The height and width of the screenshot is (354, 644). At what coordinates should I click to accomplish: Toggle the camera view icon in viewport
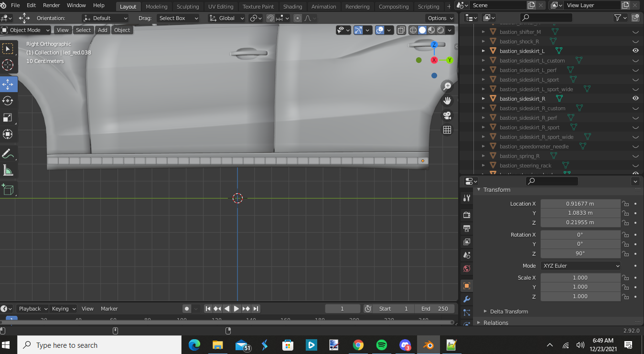[x=447, y=115]
